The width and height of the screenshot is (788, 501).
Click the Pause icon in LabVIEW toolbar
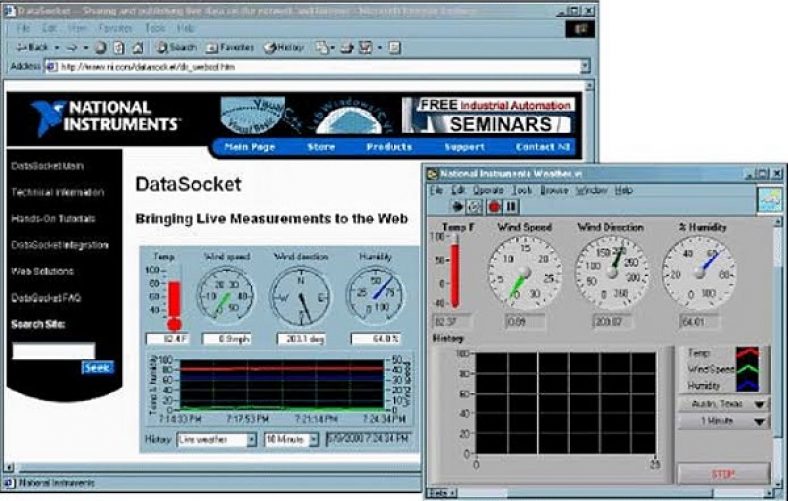coord(510,206)
